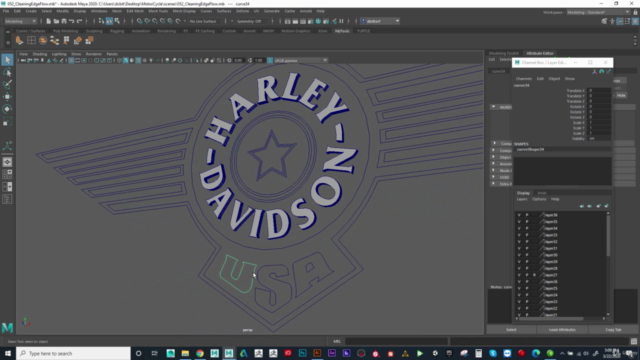Open the render view clapperboard icon

click(288, 21)
